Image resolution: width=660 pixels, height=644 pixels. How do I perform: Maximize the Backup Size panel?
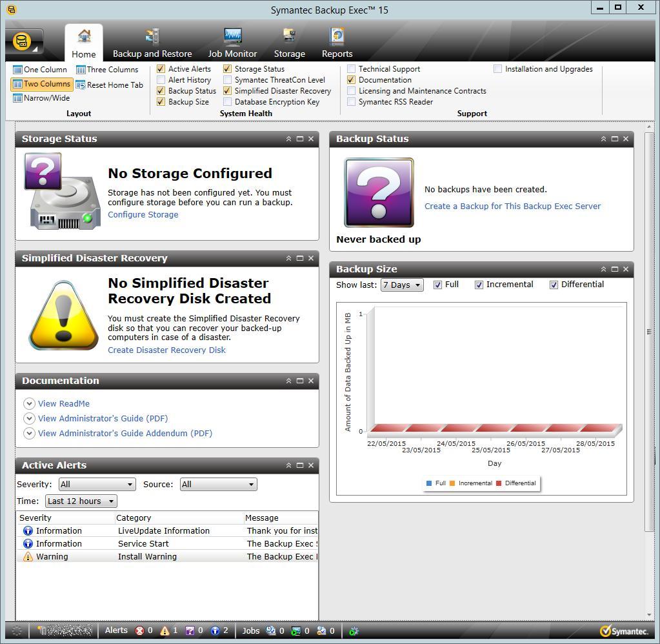tap(615, 269)
